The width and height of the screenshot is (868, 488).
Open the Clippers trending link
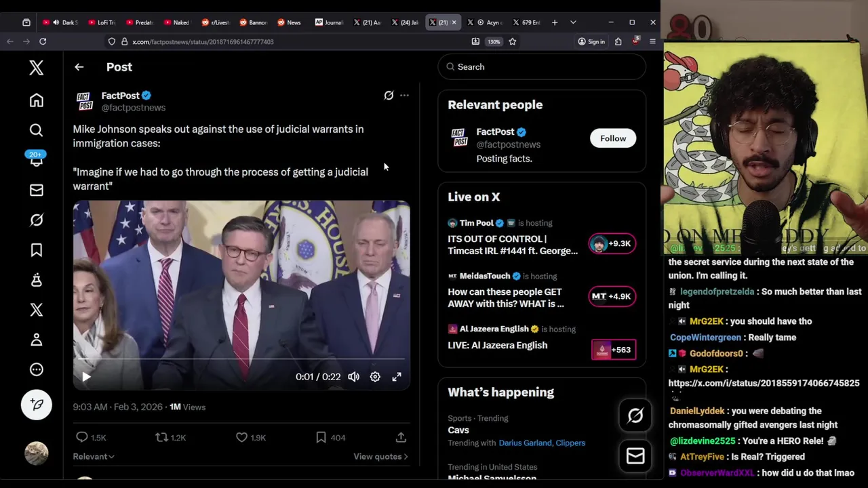[570, 443]
